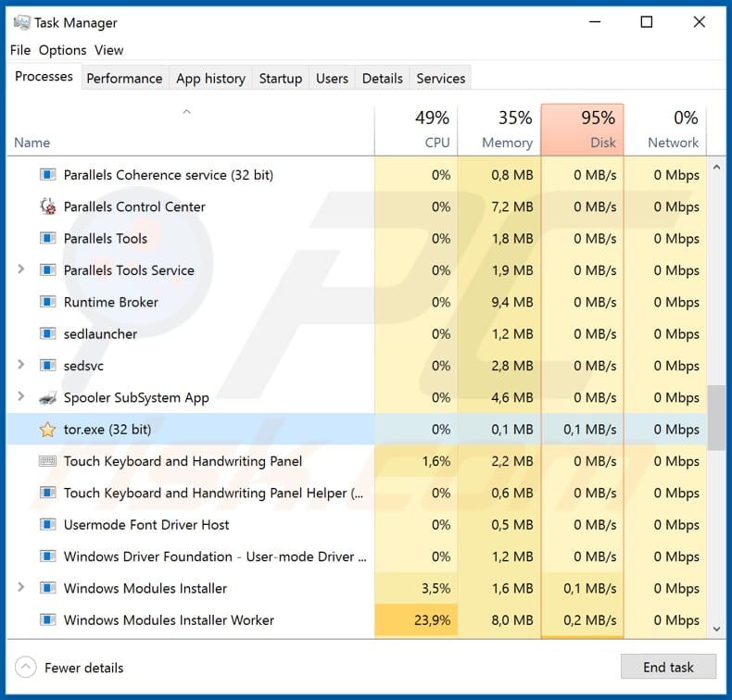Screen dimensions: 732x700
Task: Expand the Spooler SubSystem App group
Action: coord(20,396)
